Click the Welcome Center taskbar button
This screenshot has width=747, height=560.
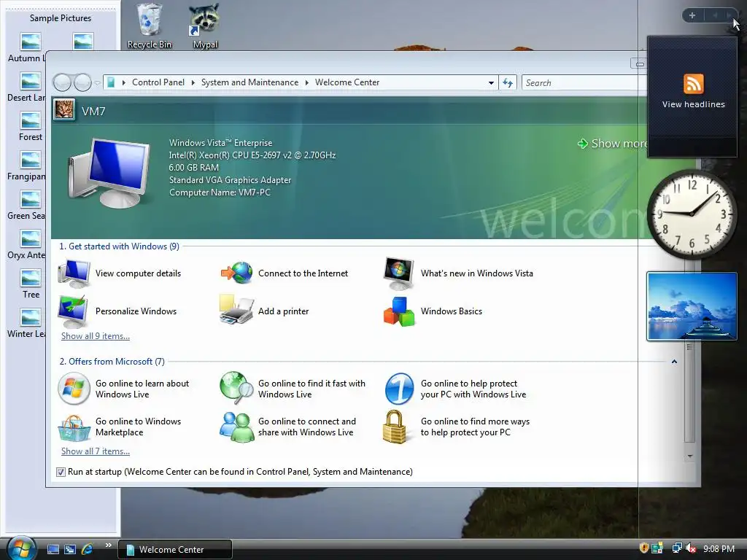click(175, 550)
